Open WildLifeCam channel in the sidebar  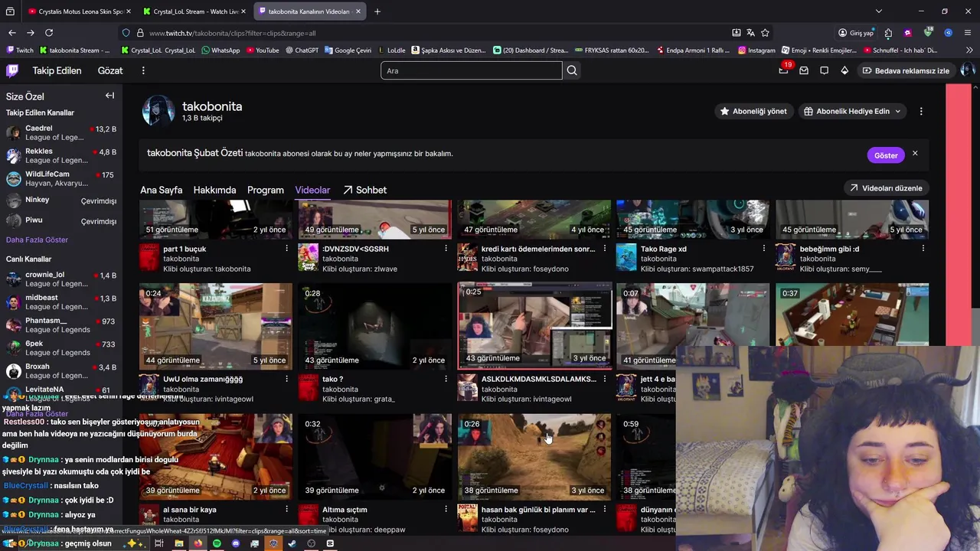(61, 178)
